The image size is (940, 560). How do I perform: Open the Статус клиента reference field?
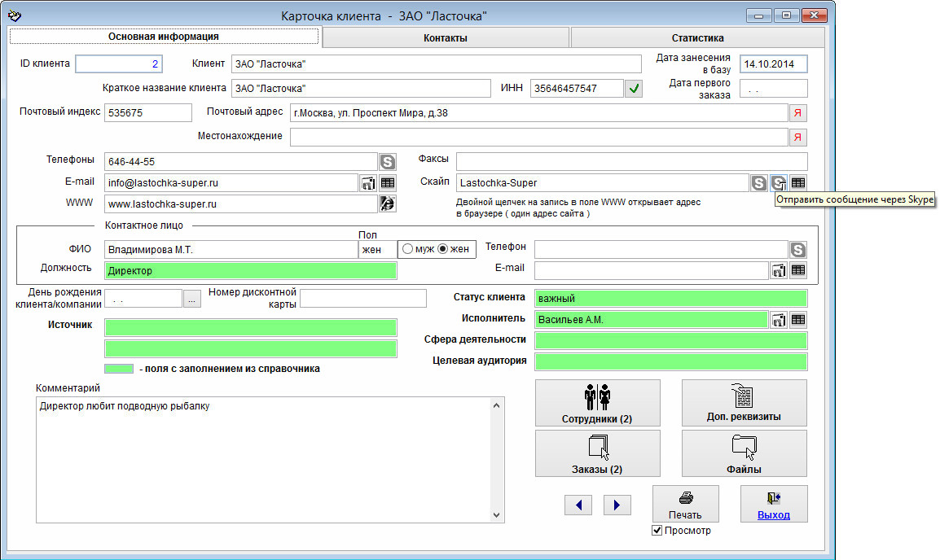click(670, 299)
